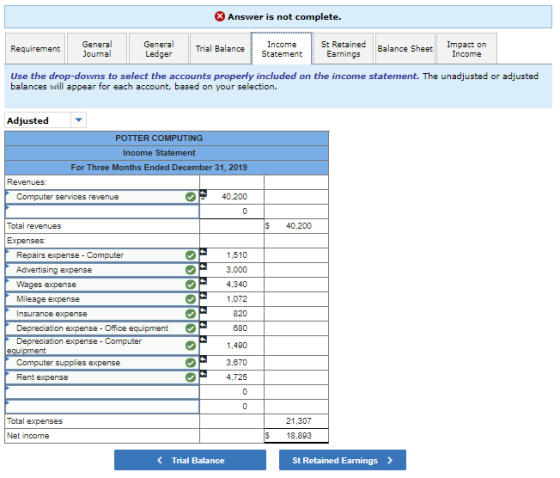Click arrow icon next to Computer supplies expense amount

pyautogui.click(x=203, y=359)
